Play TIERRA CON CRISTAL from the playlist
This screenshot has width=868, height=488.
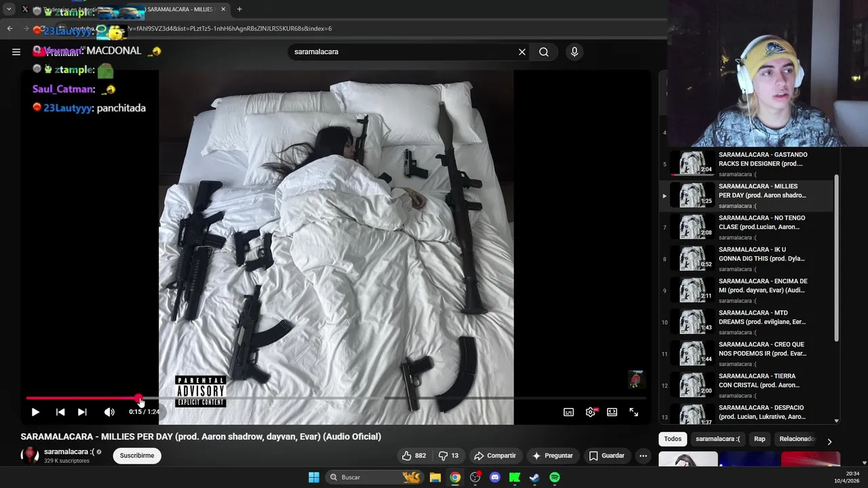coord(746,385)
